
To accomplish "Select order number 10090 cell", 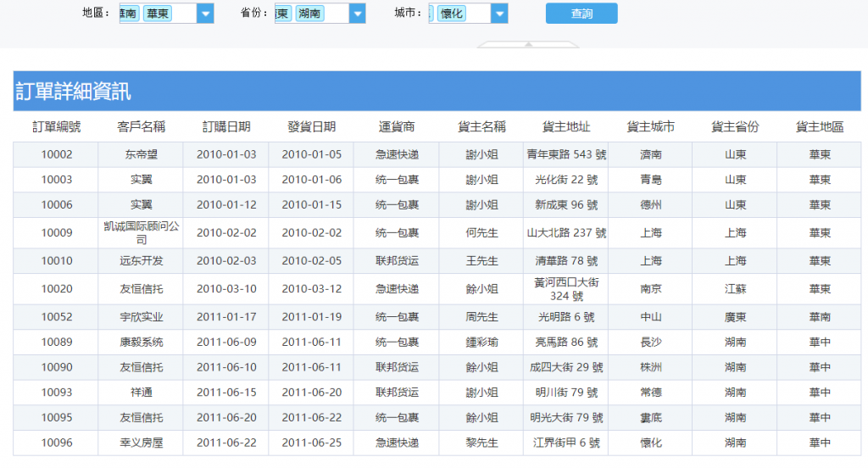I will point(56,367).
